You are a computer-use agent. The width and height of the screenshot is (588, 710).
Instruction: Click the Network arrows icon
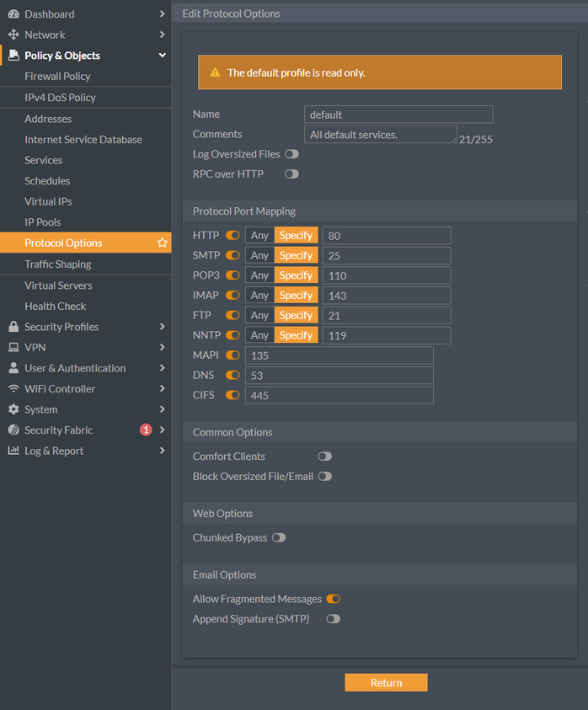[x=13, y=35]
